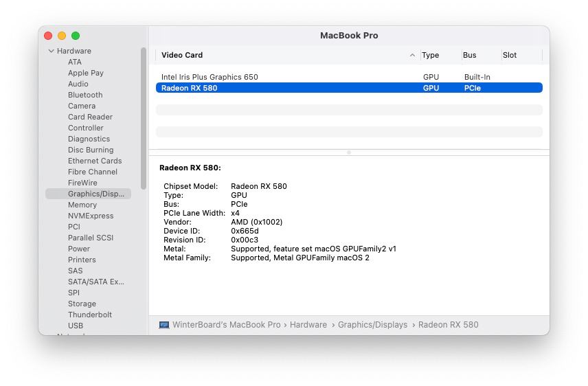The image size is (588, 386).
Task: Click the sidebar vertical scrollbar
Action: point(144,118)
